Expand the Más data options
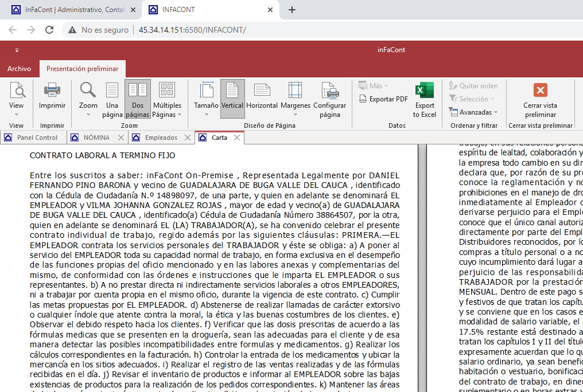 tap(374, 86)
